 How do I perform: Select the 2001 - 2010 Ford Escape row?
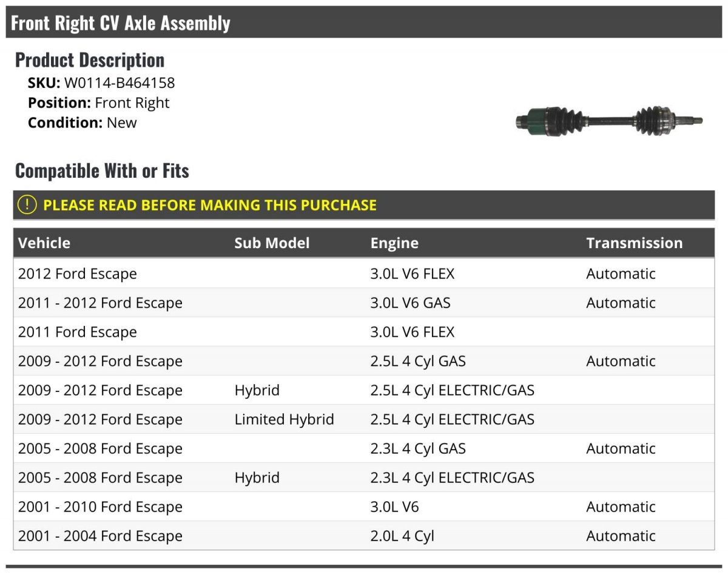point(364,507)
